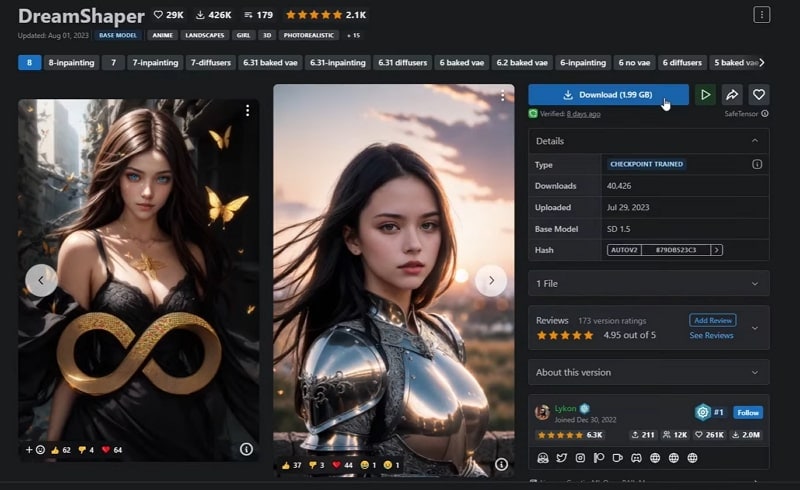Expand About this version section
The height and width of the screenshot is (490, 800).
pyautogui.click(x=648, y=372)
